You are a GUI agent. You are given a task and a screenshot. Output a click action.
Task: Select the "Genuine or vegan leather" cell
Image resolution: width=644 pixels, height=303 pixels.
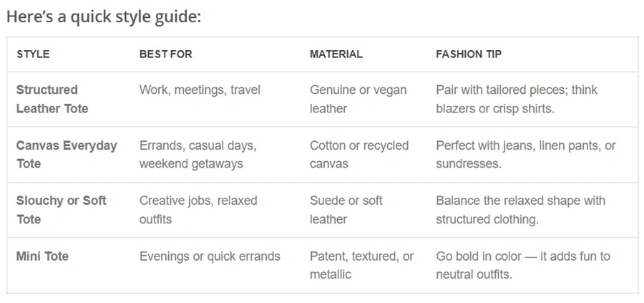tap(358, 99)
